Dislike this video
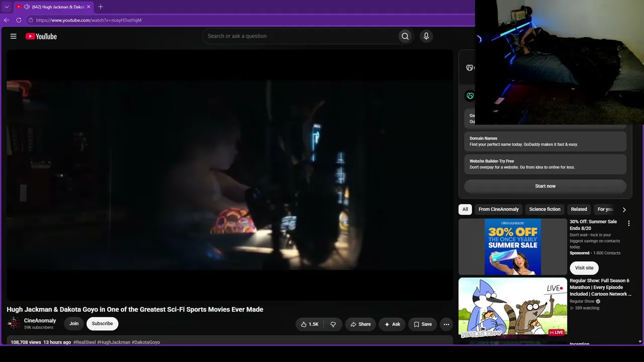The width and height of the screenshot is (644, 362). point(333,324)
